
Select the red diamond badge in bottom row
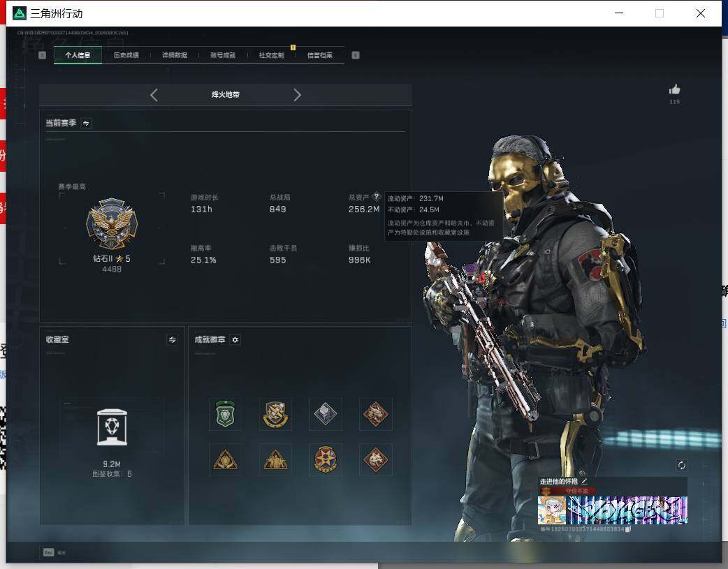click(376, 460)
